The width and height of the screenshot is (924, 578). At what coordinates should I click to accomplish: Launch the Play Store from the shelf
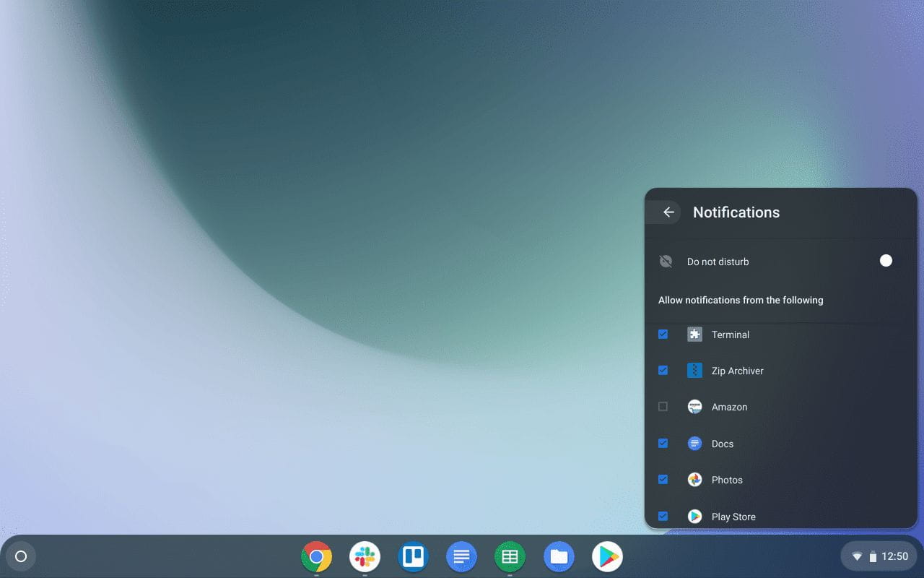tap(607, 556)
